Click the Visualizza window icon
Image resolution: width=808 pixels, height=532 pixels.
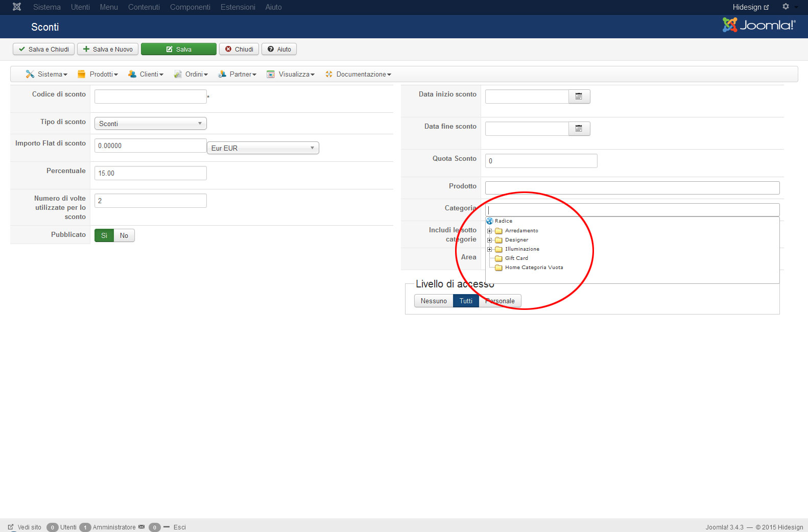(x=271, y=74)
